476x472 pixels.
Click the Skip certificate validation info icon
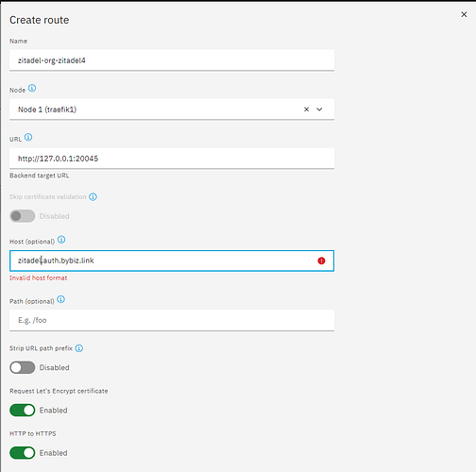click(93, 197)
